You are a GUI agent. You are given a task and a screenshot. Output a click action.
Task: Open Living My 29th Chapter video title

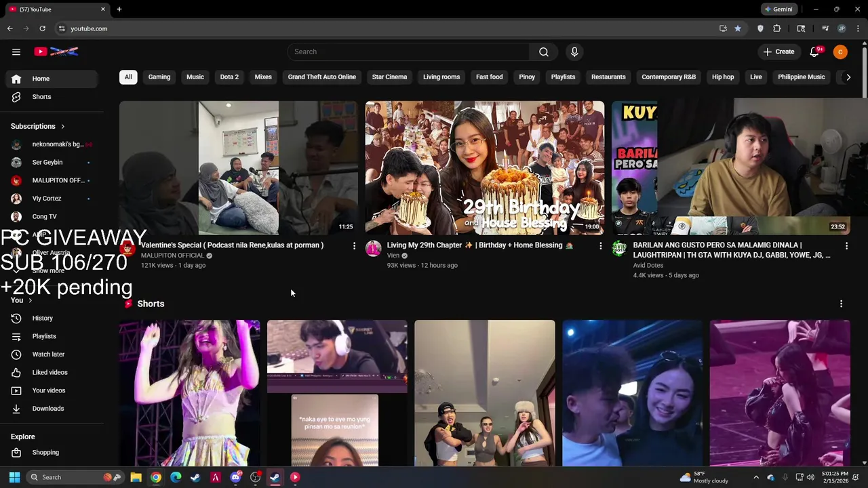pos(479,245)
